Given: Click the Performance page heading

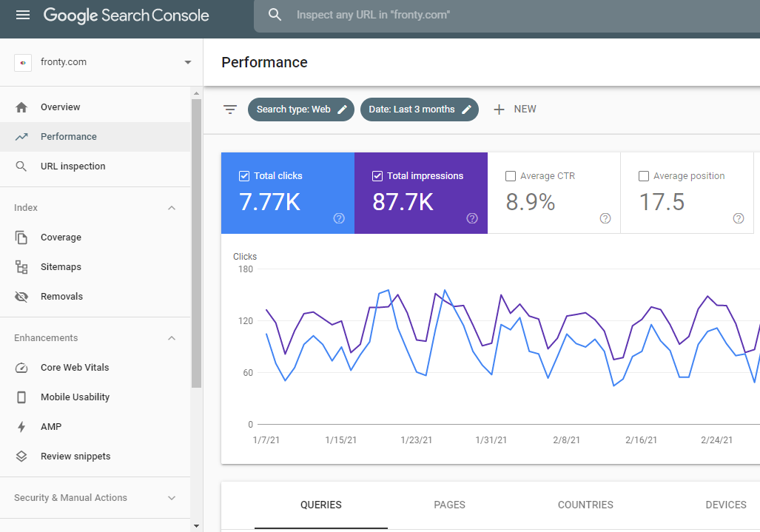Looking at the screenshot, I should (264, 62).
